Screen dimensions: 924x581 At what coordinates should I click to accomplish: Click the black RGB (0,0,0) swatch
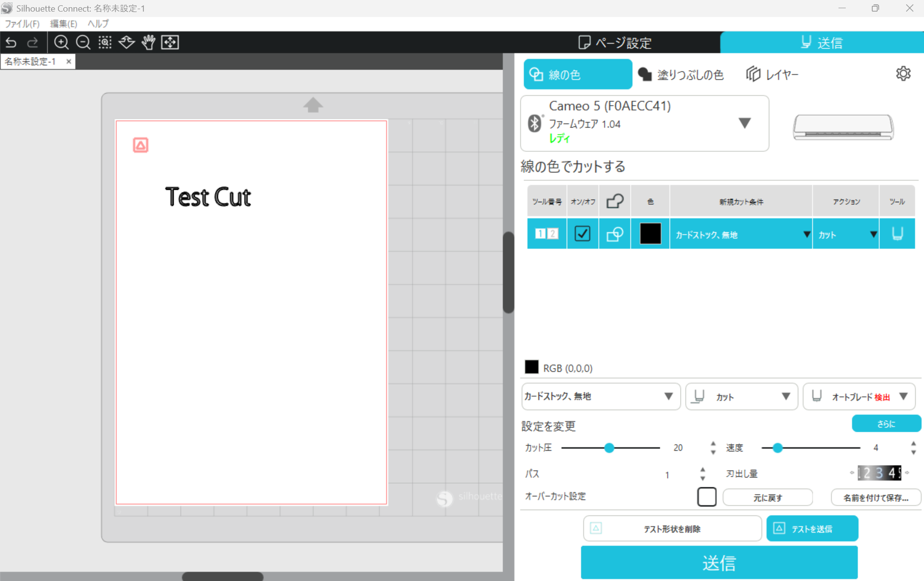pos(531,367)
